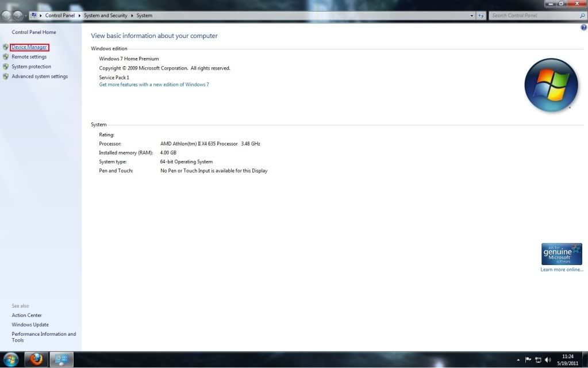Click the Forward navigation arrow button
588x368 pixels.
click(x=17, y=16)
